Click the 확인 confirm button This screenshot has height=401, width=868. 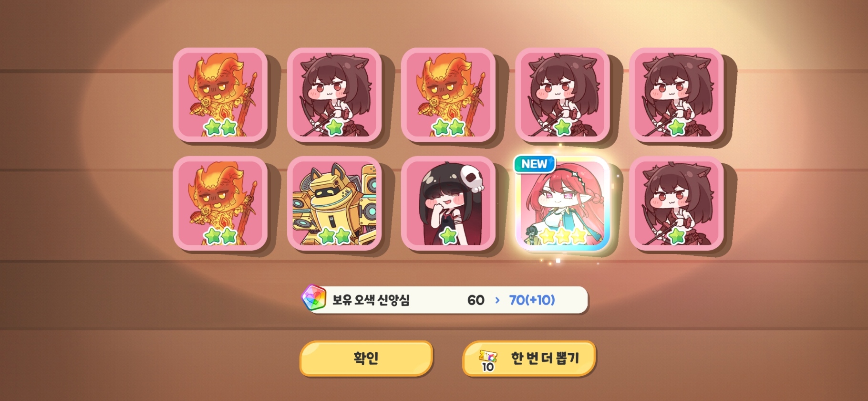(x=366, y=358)
